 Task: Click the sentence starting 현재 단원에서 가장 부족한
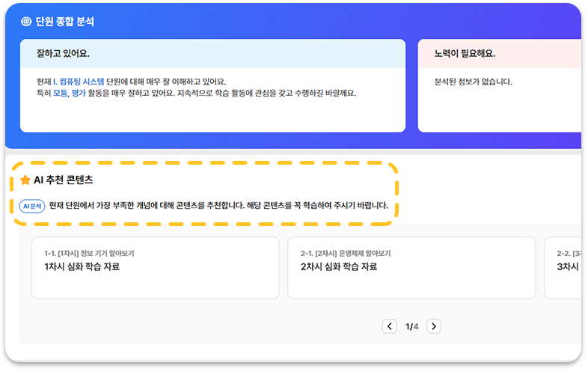218,206
